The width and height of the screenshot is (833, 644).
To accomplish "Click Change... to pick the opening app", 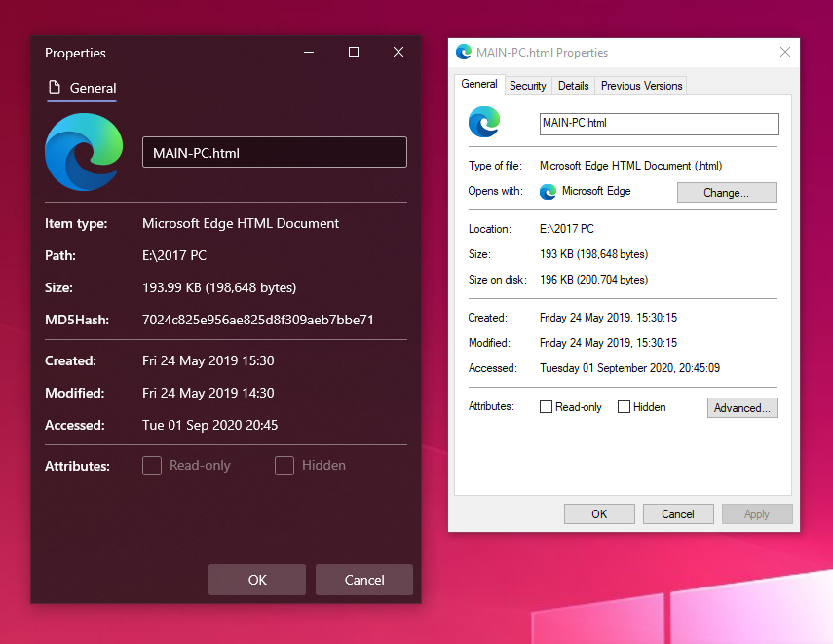I will tap(727, 192).
